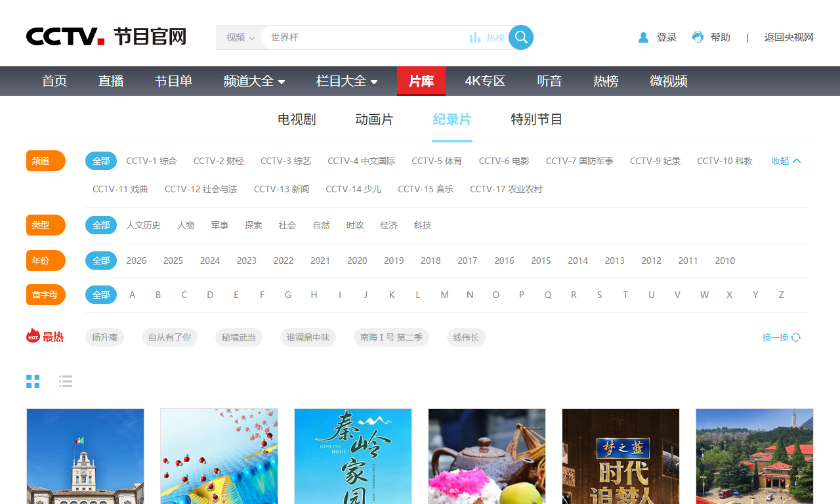Filter by first letter Q

click(548, 295)
